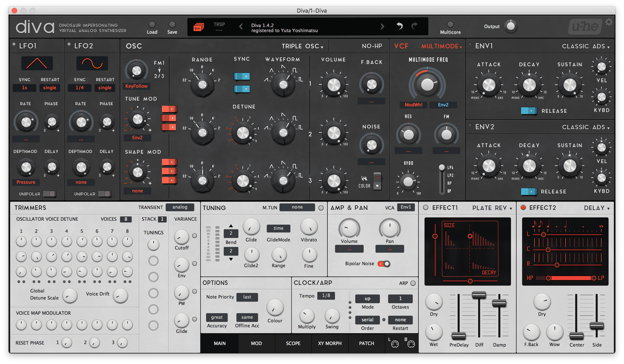Image resolution: width=624 pixels, height=364 pixels.
Task: Click the VOICES count field
Action: tap(126, 219)
